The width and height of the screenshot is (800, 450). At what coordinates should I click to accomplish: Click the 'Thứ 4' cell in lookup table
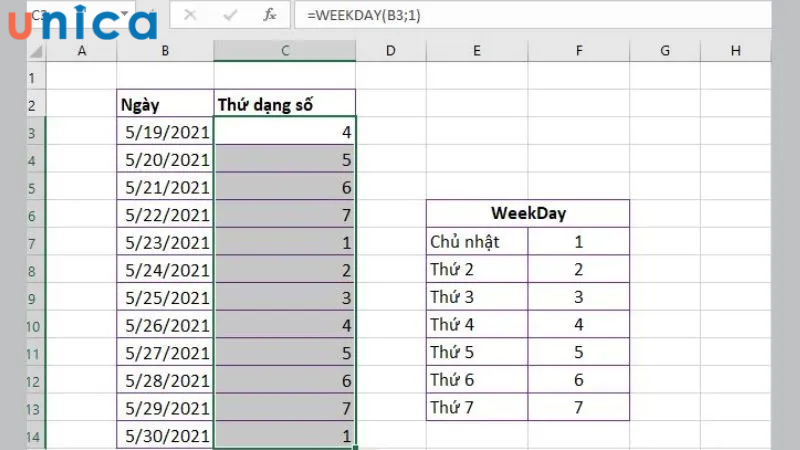point(477,324)
